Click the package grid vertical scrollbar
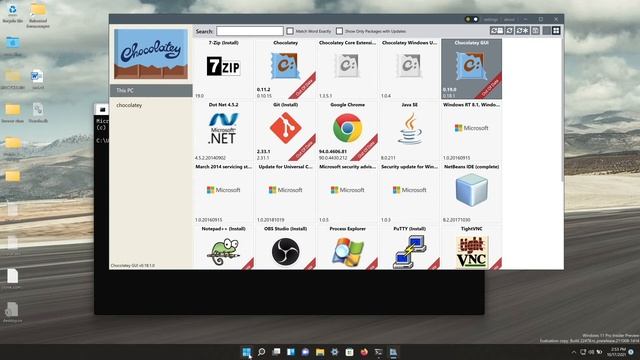 [562, 110]
